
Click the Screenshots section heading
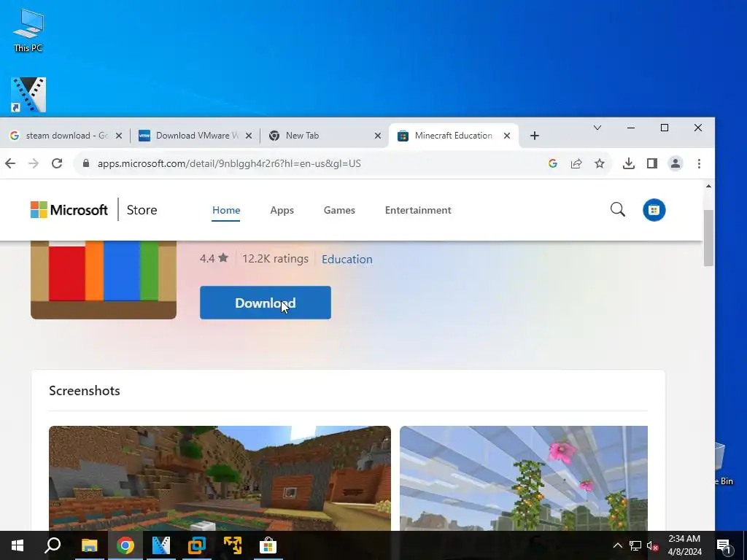point(85,391)
